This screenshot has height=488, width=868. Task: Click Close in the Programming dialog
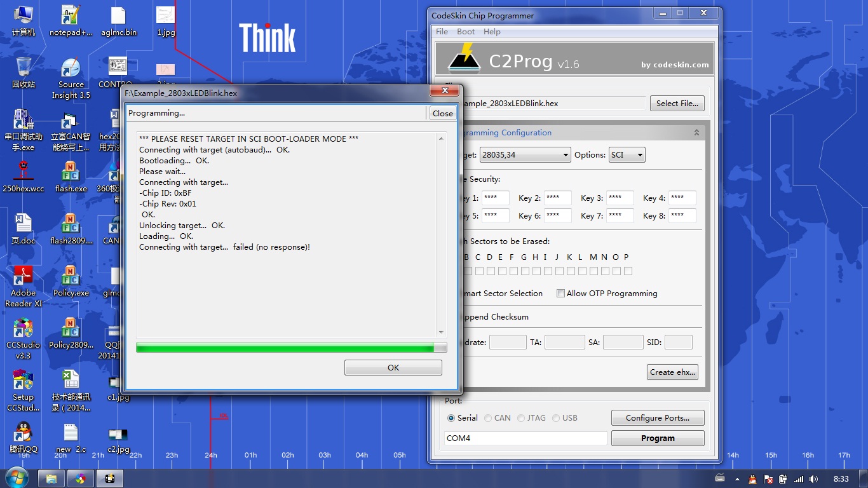442,113
